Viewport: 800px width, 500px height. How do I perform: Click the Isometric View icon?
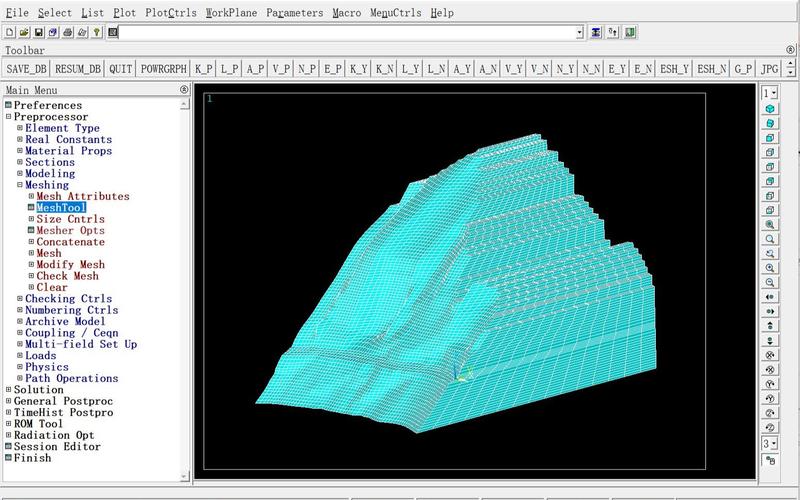[x=770, y=108]
